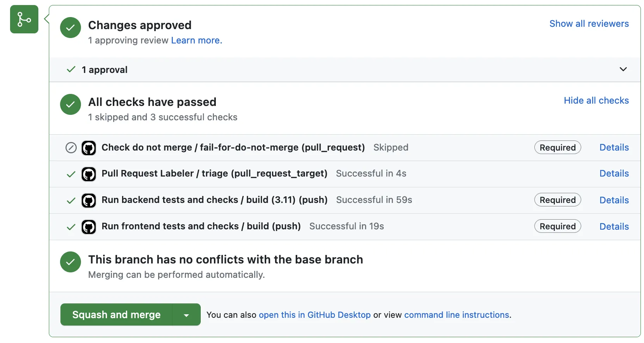
Task: Open the merge method dropdown arrow
Action: coord(186,315)
